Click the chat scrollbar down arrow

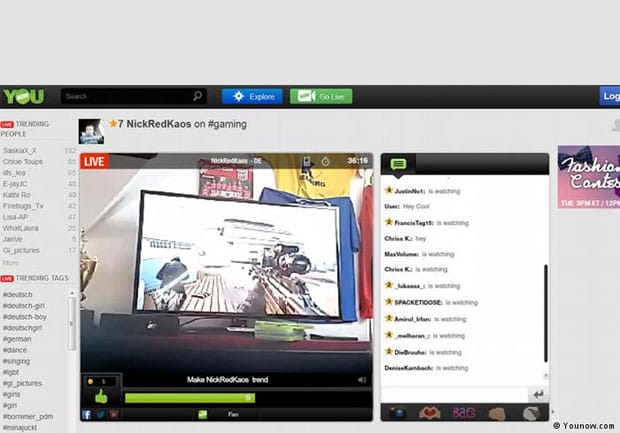[x=546, y=375]
